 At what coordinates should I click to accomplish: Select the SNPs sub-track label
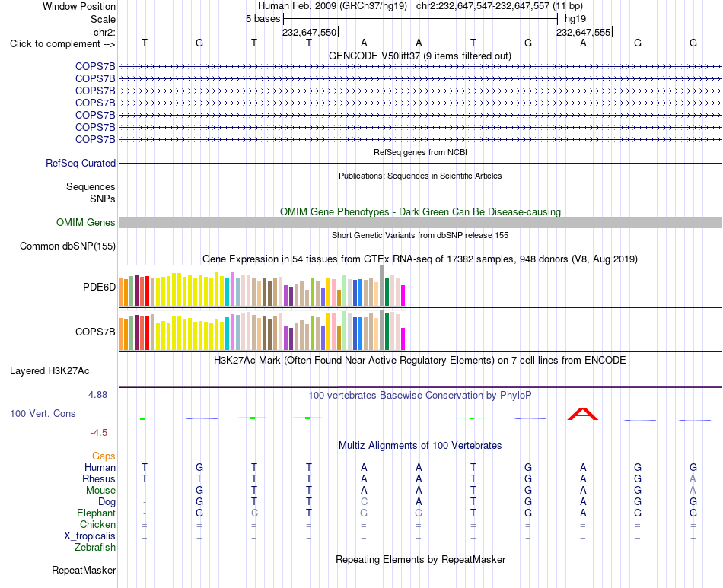[103, 199]
